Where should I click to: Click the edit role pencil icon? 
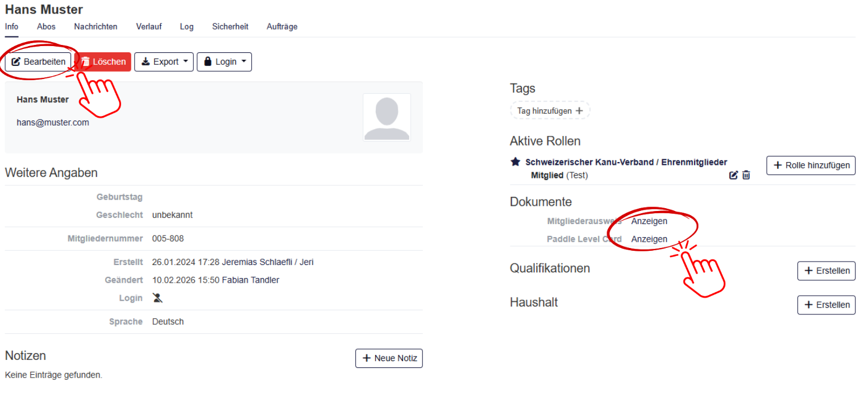coord(733,175)
